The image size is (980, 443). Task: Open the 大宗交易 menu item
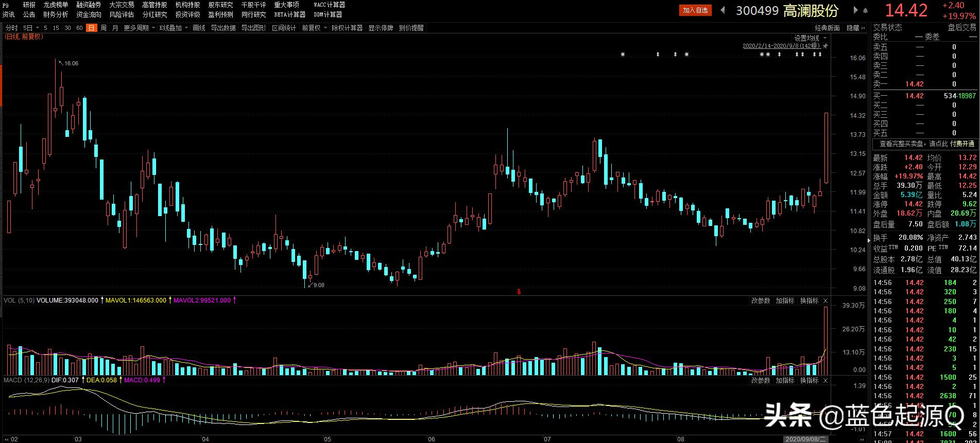tap(122, 5)
